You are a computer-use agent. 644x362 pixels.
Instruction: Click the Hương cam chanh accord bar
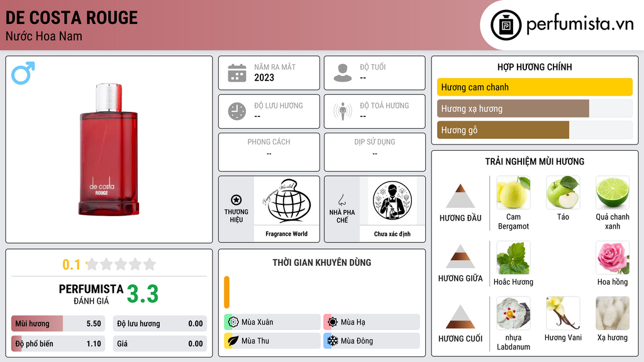535,87
